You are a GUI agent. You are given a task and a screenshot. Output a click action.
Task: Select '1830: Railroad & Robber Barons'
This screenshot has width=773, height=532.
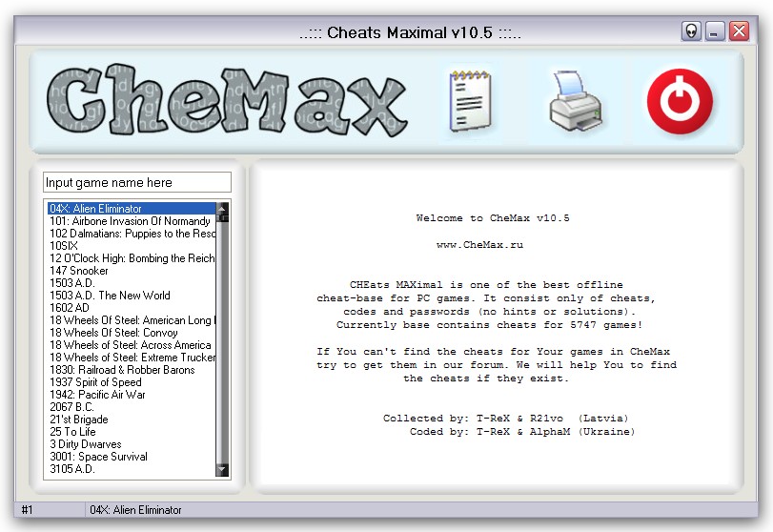click(x=132, y=369)
